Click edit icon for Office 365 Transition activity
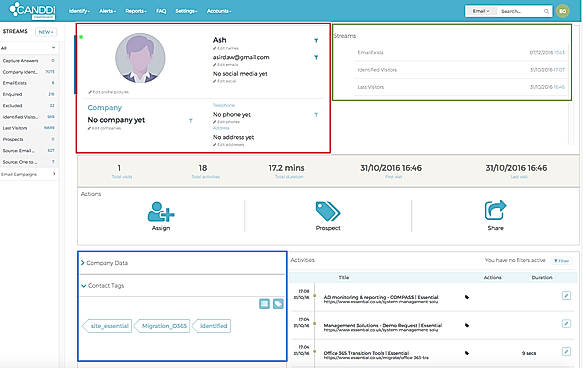This screenshot has width=583, height=368. point(566,351)
